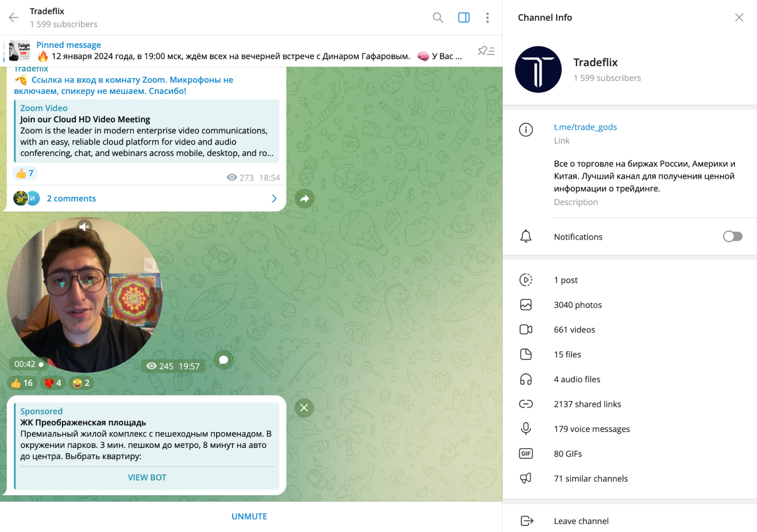Toggle the side panel layout icon
Screen dimensions: 757x532
(464, 17)
